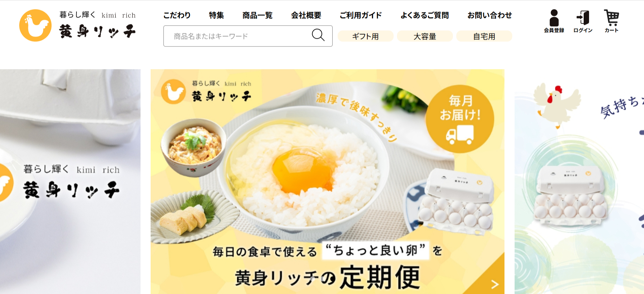Select the ギフト用 category button
This screenshot has height=294, width=644.
pyautogui.click(x=366, y=36)
